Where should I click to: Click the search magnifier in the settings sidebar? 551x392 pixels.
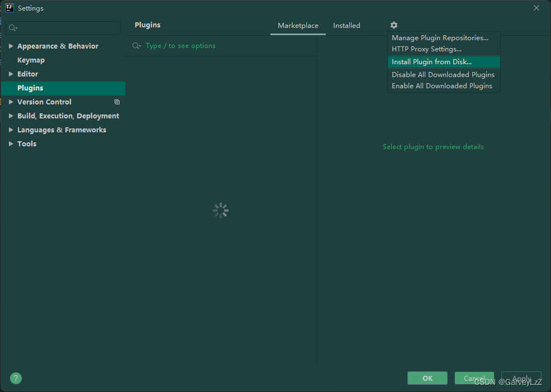coord(12,27)
